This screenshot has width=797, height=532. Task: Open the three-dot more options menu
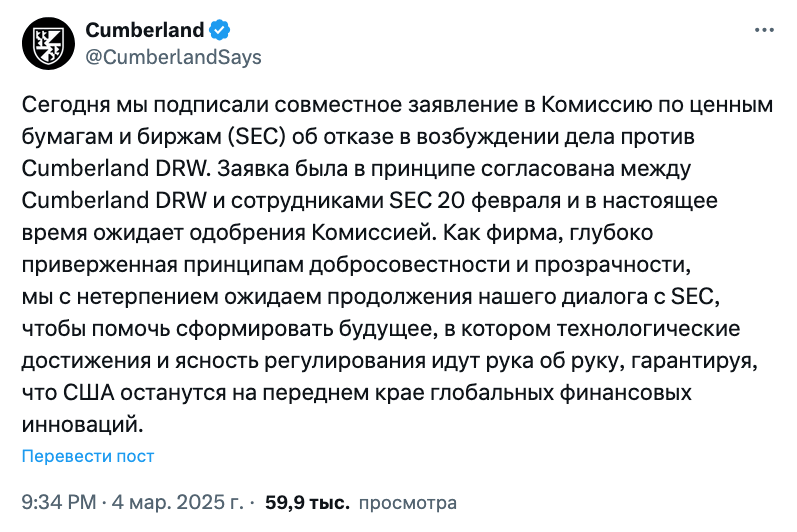(x=764, y=30)
